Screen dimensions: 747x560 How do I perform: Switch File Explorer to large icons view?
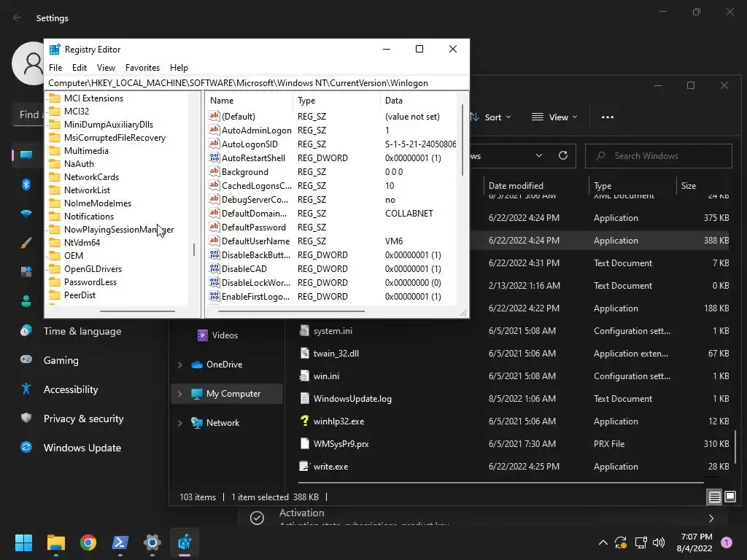coord(730,497)
